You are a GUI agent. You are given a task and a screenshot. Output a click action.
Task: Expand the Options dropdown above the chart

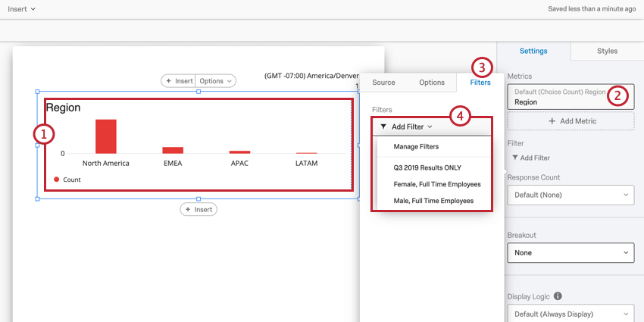pos(216,81)
